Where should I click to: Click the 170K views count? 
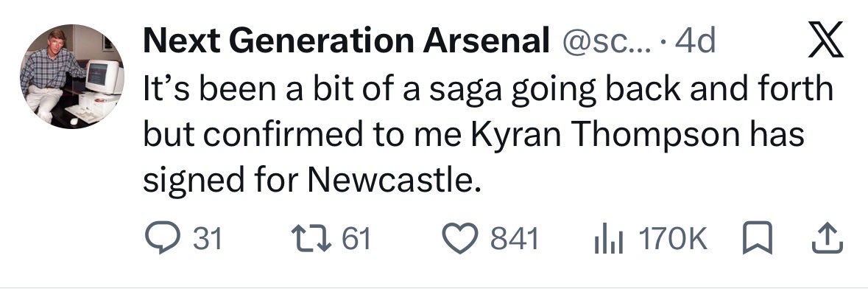click(x=673, y=239)
